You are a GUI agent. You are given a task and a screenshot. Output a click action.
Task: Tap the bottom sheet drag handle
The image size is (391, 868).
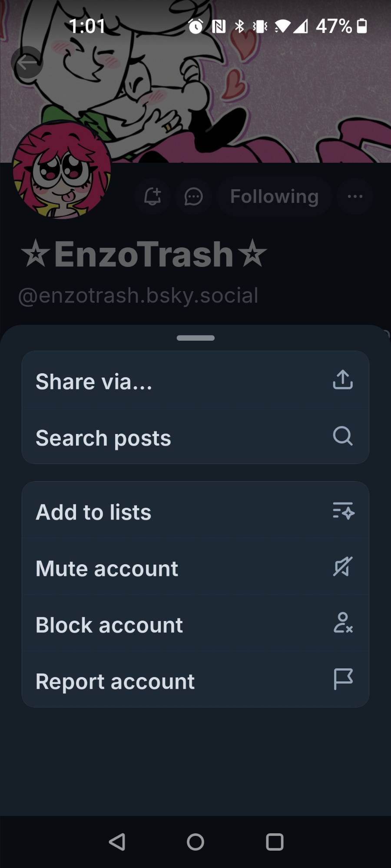[195, 338]
